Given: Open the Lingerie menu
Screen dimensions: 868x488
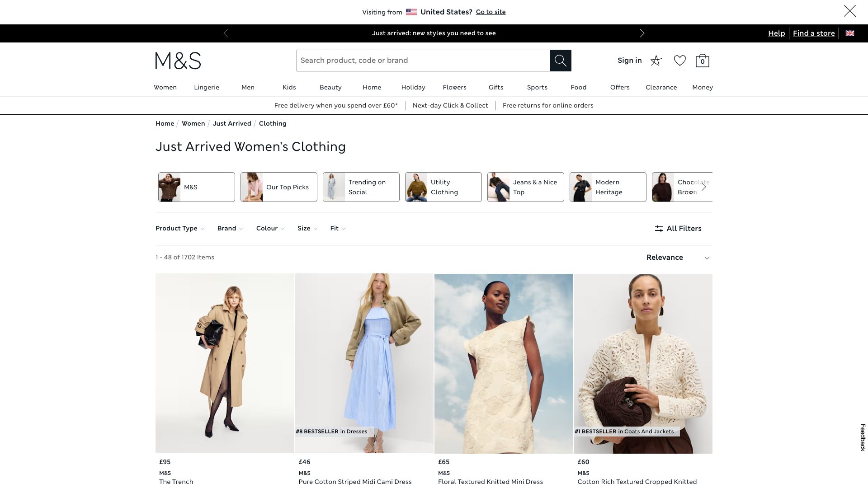Looking at the screenshot, I should click(x=207, y=88).
